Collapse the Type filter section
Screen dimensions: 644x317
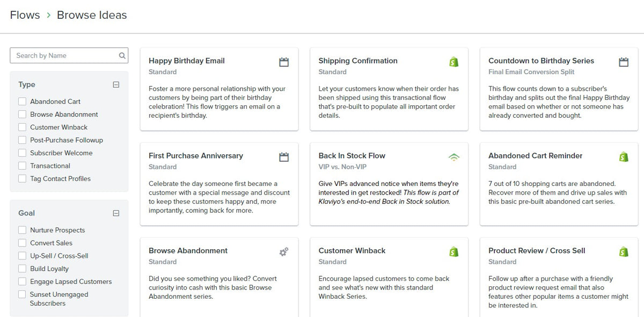[116, 84]
